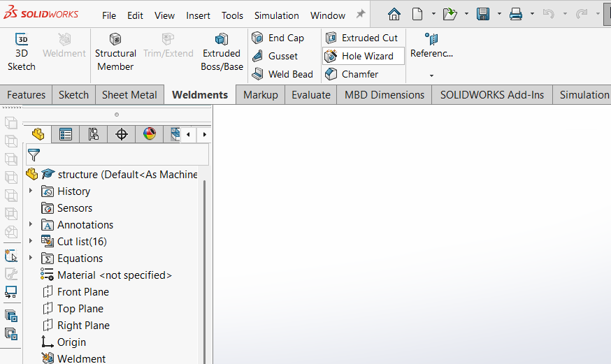611x364 pixels.
Task: Expand the Annotations folder
Action: point(31,224)
